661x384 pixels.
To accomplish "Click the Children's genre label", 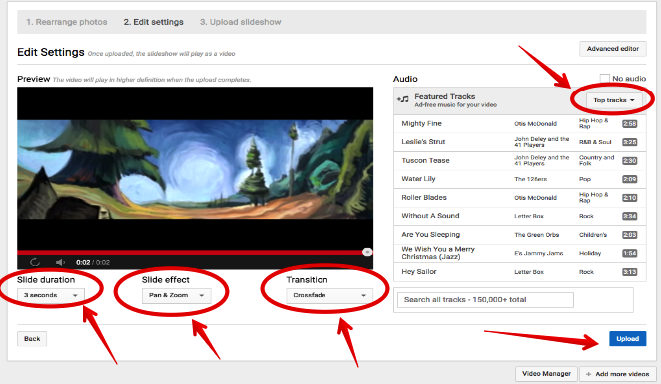I will [x=593, y=235].
